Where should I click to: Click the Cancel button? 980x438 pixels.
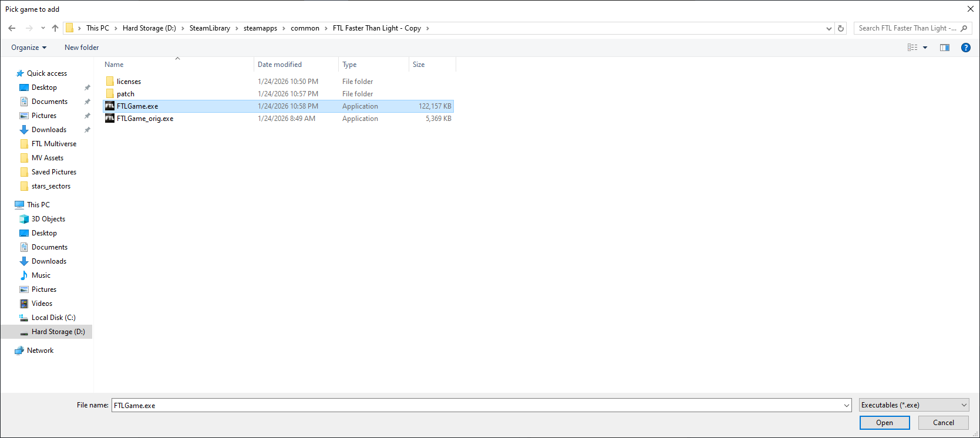point(944,423)
